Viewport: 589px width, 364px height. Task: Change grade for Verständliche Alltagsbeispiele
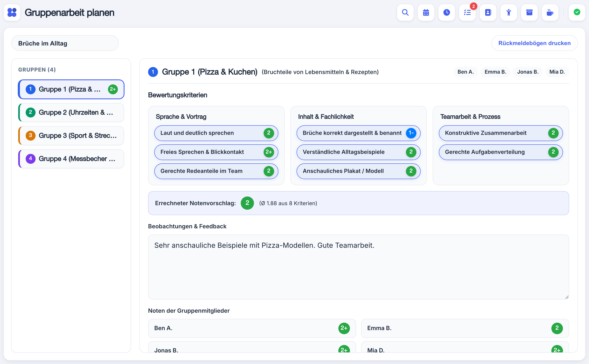(411, 152)
